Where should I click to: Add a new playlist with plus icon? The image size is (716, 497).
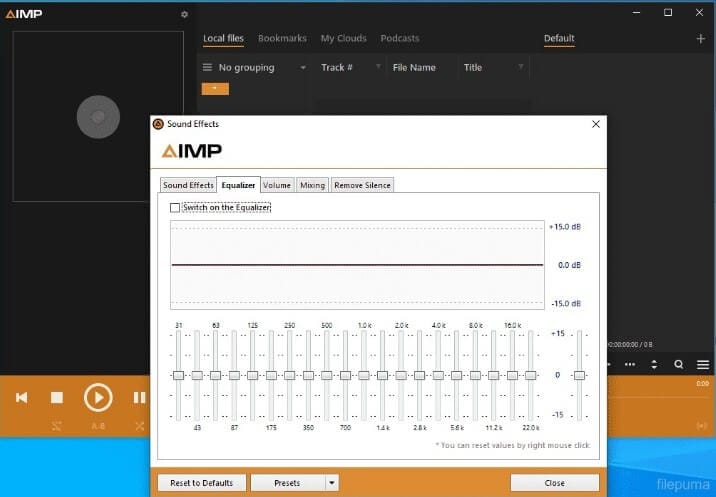(701, 39)
